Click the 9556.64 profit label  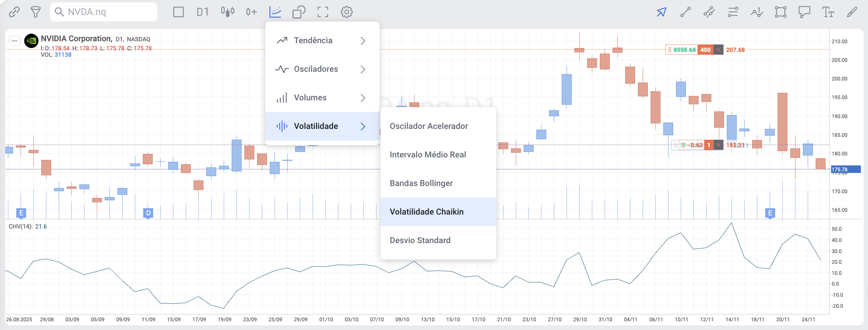(684, 50)
